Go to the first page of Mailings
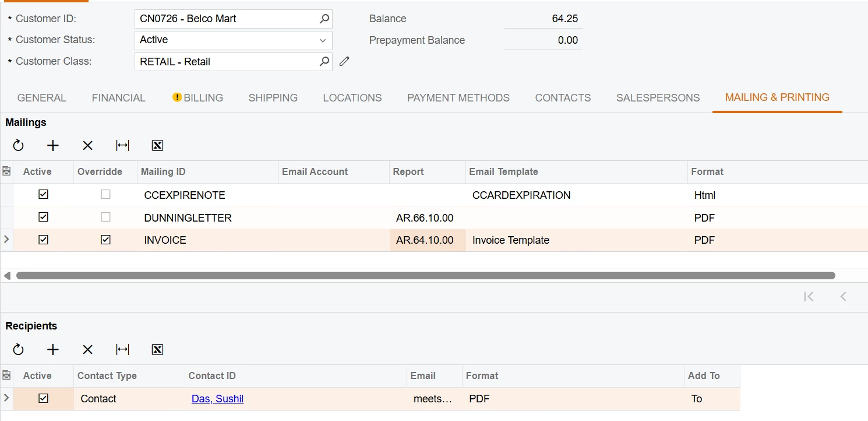 click(809, 297)
